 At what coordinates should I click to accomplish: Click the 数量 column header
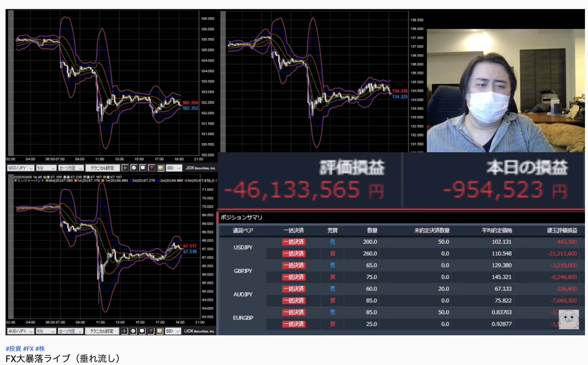(372, 230)
